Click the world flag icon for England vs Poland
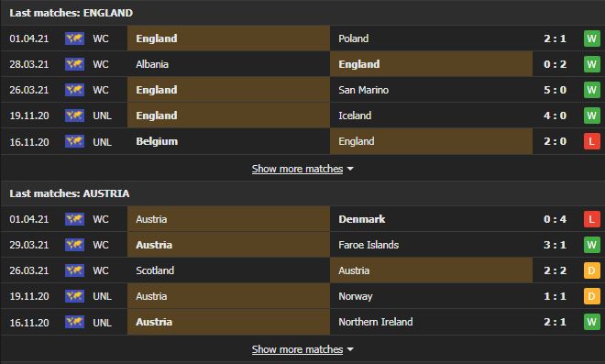The width and height of the screenshot is (605, 364). coord(74,39)
